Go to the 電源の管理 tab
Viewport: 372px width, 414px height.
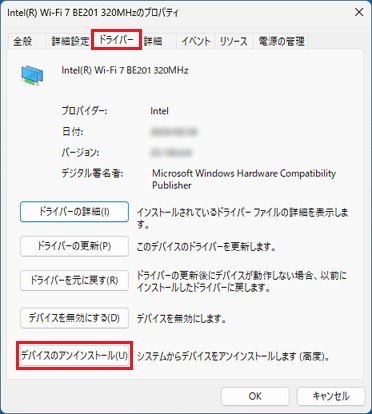click(282, 42)
